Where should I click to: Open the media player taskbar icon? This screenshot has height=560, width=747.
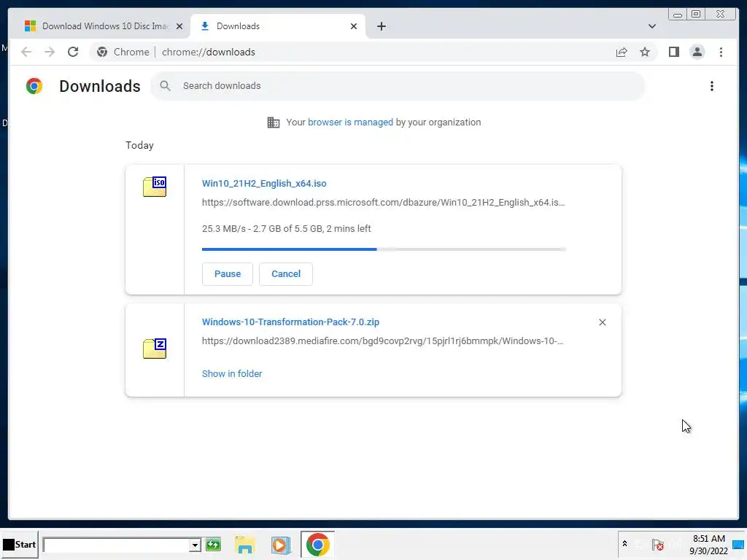pyautogui.click(x=281, y=545)
